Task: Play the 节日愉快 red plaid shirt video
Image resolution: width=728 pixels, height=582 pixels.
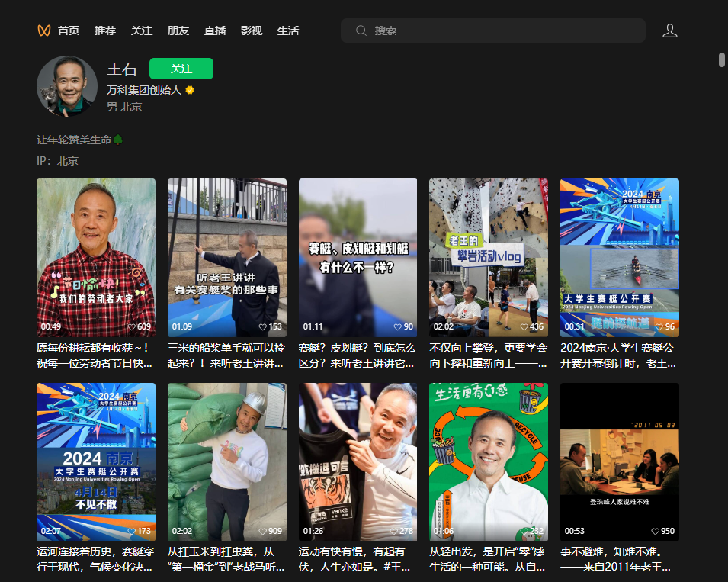Action: point(96,258)
